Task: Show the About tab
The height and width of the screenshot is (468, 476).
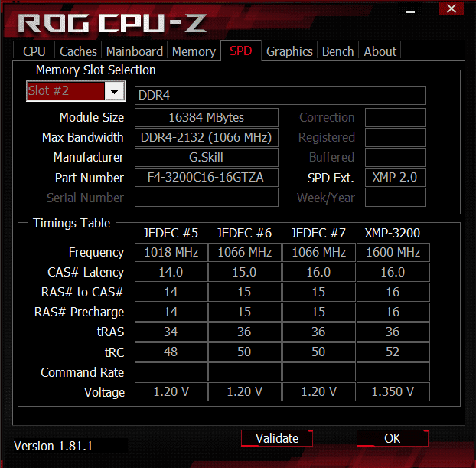Action: [380, 51]
